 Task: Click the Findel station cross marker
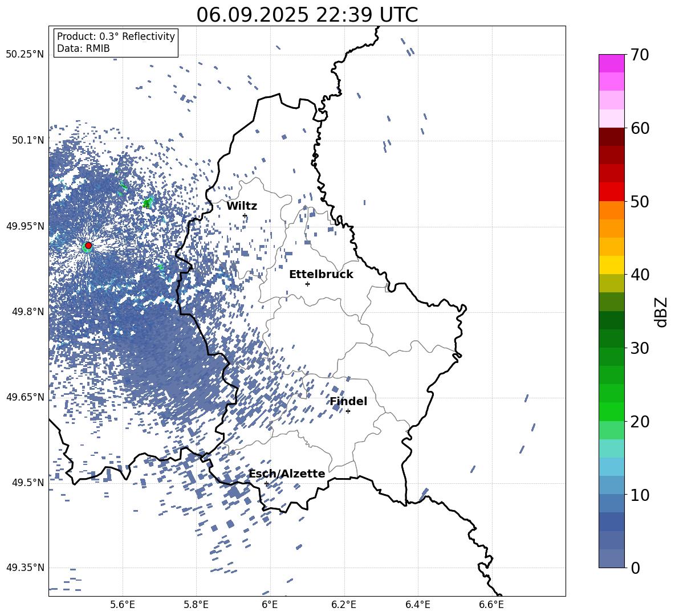point(348,411)
